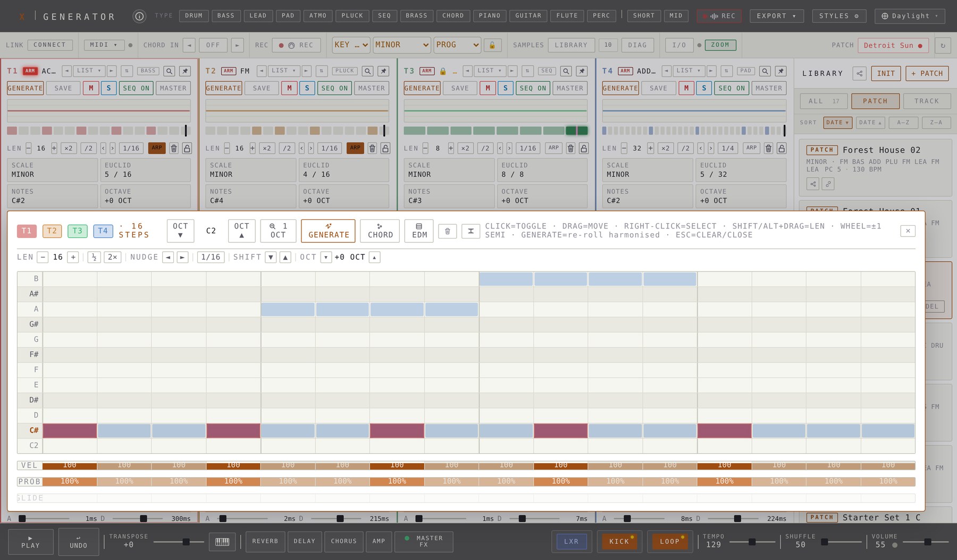Open the PROG dropdown
The height and width of the screenshot is (560, 957).
coord(457,45)
